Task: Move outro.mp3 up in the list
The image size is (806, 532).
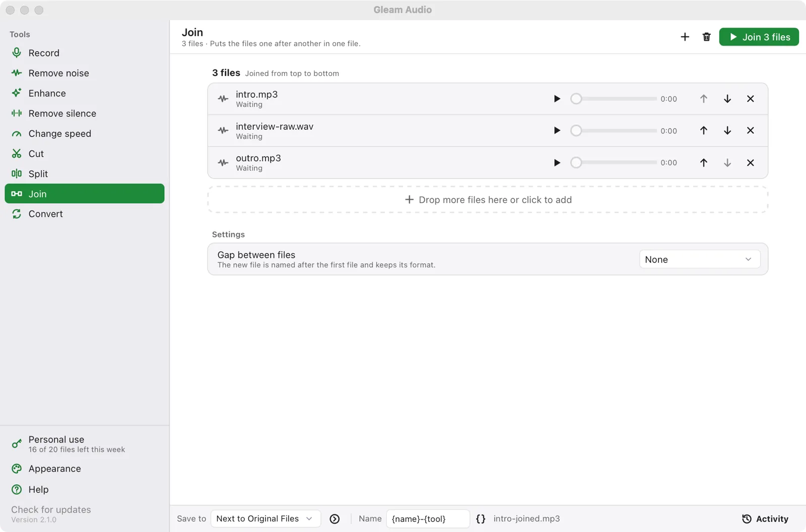Action: (703, 163)
